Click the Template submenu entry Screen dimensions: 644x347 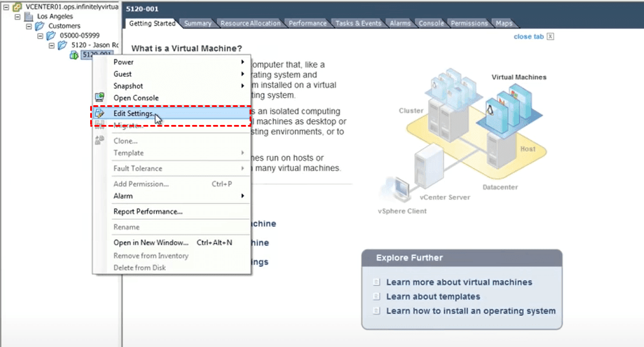[x=172, y=153]
